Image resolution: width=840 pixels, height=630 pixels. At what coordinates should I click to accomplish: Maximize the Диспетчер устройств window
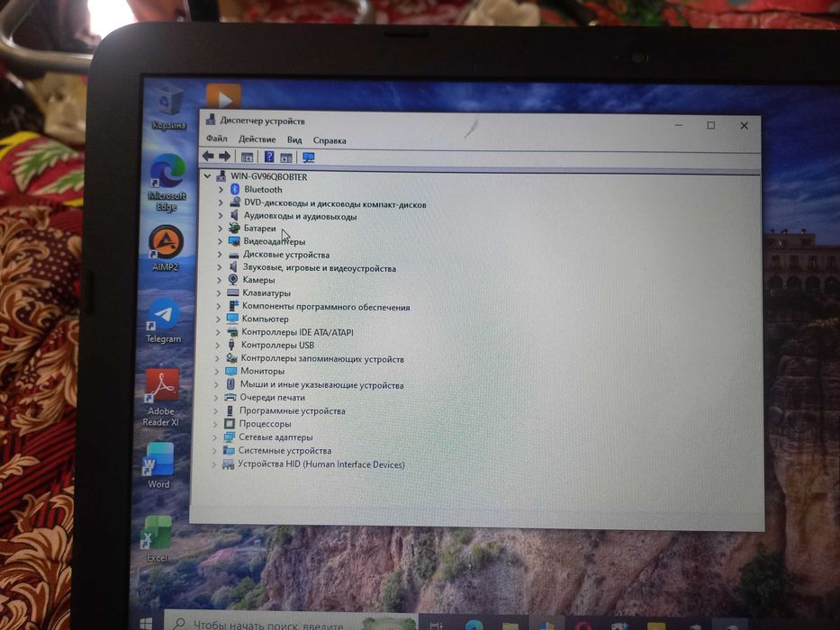coord(711,125)
